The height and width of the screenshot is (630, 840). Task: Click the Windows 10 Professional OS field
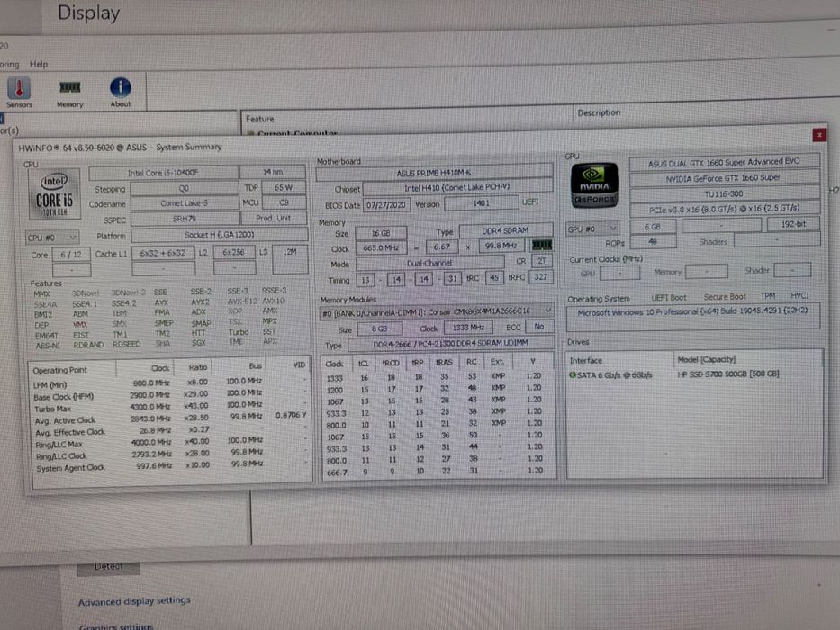click(692, 316)
